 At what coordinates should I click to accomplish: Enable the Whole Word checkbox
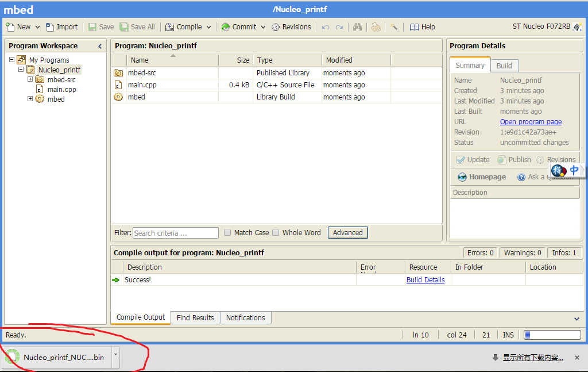(276, 232)
